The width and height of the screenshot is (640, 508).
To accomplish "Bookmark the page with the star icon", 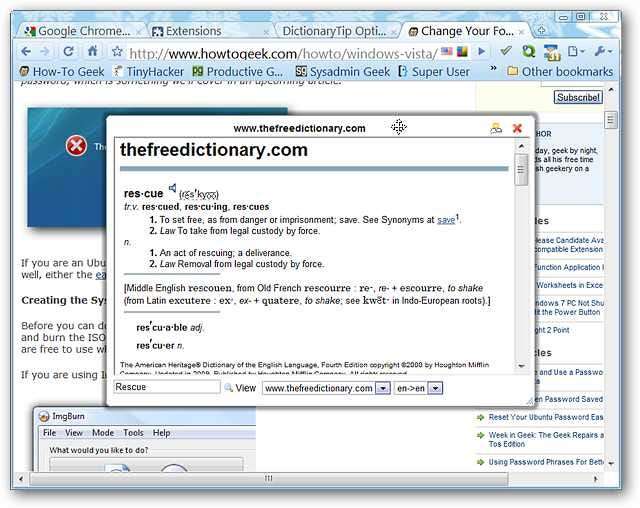I will (x=117, y=51).
